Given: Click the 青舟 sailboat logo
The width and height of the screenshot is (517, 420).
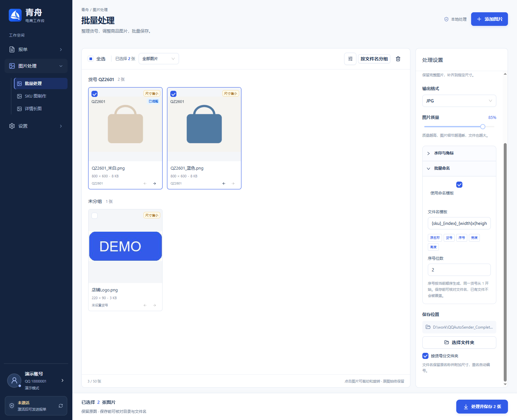Looking at the screenshot, I should pyautogui.click(x=15, y=15).
